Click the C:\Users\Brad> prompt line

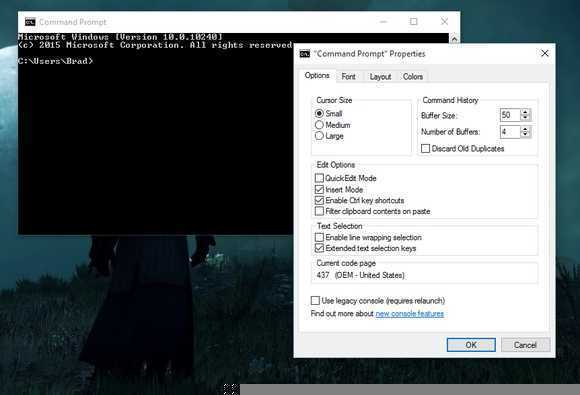(x=55, y=61)
